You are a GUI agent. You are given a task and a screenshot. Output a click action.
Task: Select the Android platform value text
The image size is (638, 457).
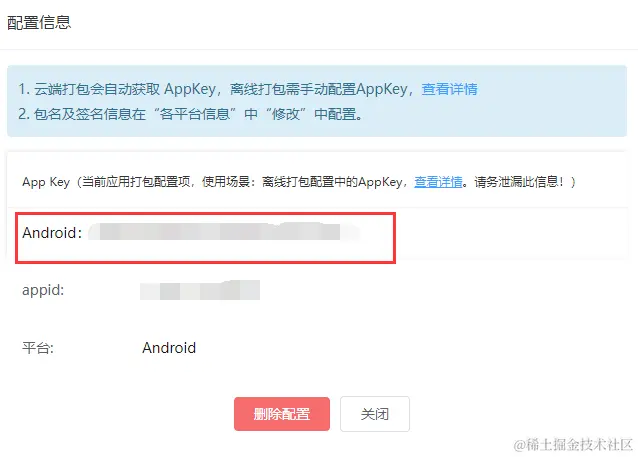point(169,348)
